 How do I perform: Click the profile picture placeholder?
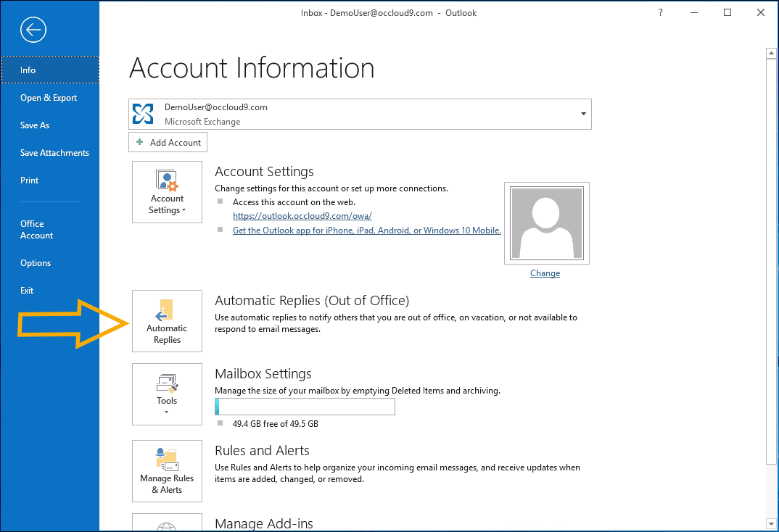tap(546, 223)
